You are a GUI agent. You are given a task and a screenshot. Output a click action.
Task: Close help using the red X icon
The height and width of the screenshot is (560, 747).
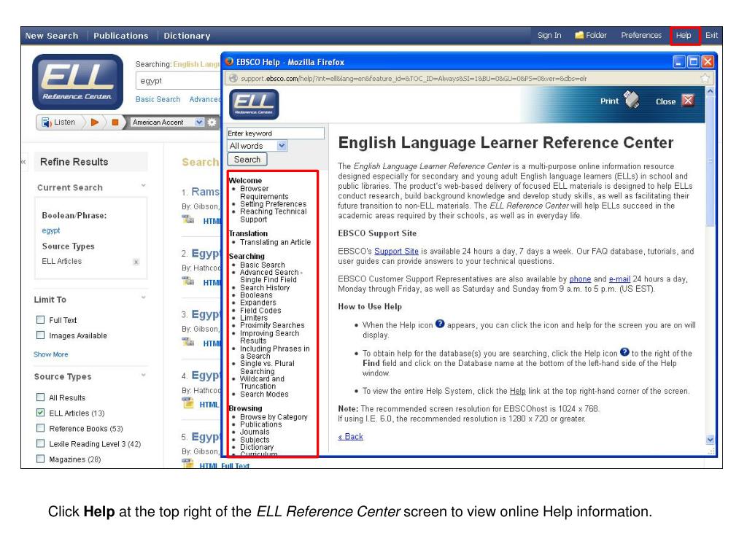(x=687, y=101)
